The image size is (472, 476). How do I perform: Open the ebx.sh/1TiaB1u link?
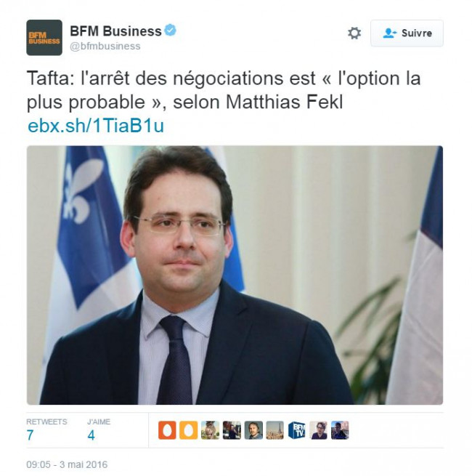coord(96,126)
